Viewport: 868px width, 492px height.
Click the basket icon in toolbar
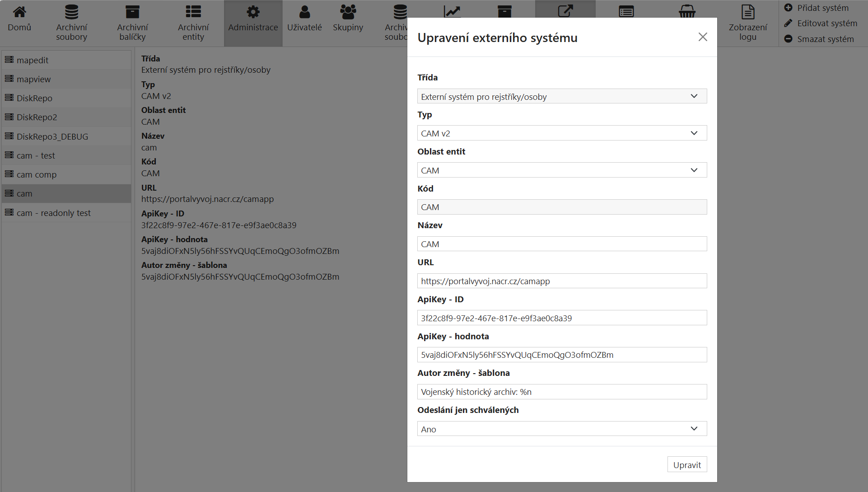687,12
